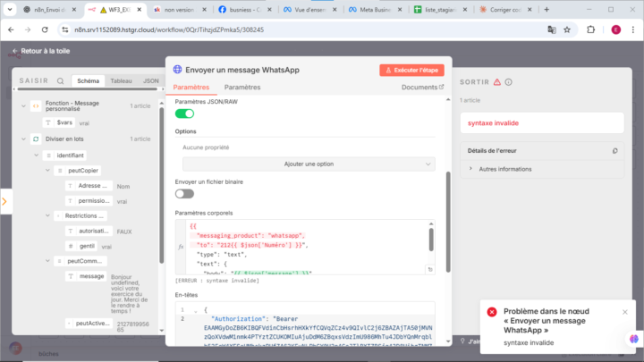644x362 pixels.
Task: Toggle Paramètres JSON/RAW switch off
Action: (x=184, y=114)
